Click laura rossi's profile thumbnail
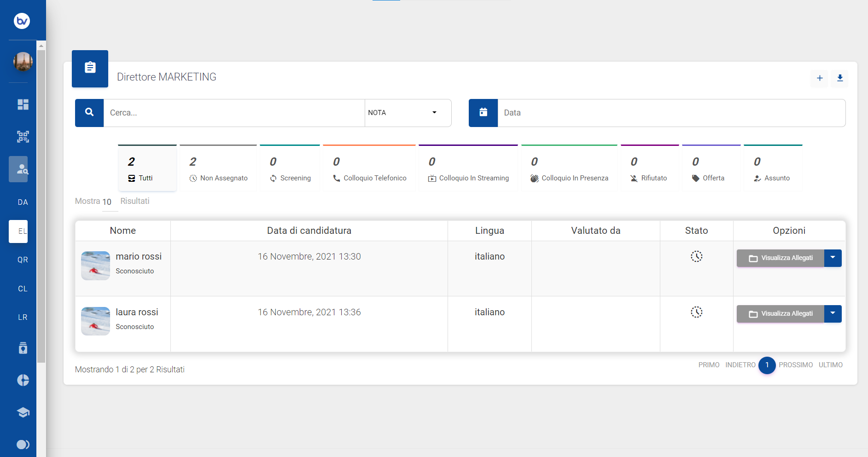Screen dimensions: 868x457 (95, 321)
